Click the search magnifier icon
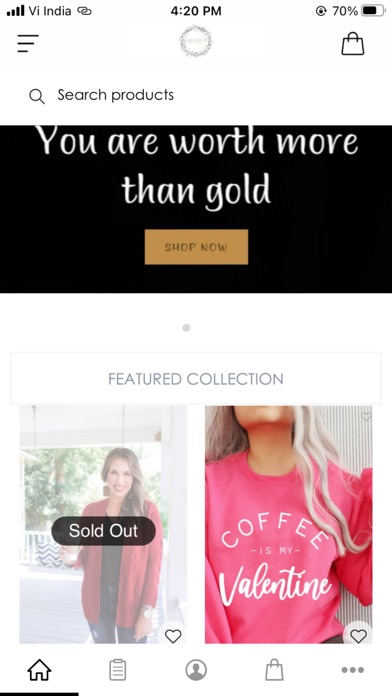Screen dimensions: 392x696 coord(36,96)
